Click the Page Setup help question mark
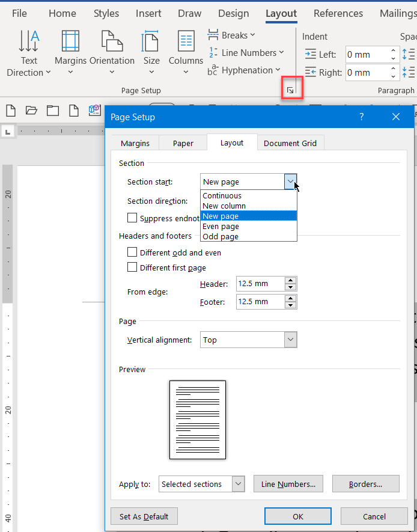The image size is (417, 532). click(x=361, y=117)
